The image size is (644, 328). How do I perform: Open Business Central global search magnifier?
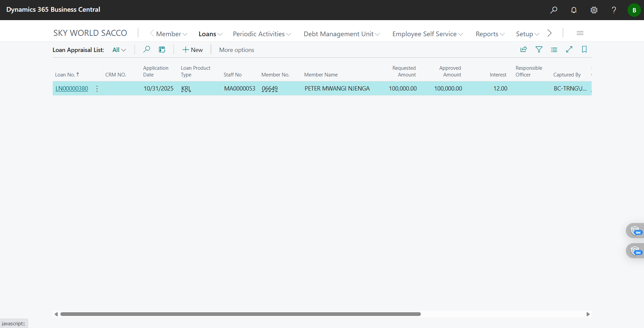point(554,10)
